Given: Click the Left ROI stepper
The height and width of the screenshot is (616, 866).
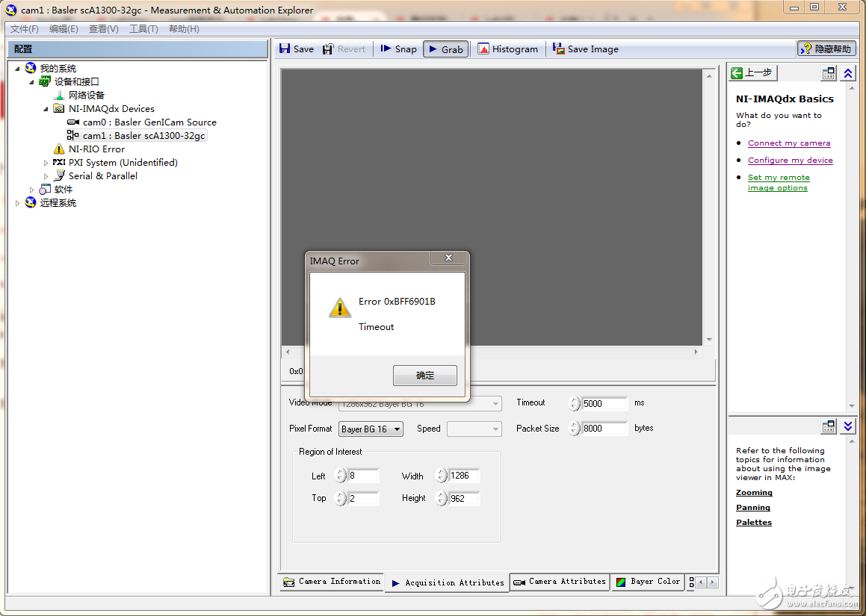Looking at the screenshot, I should (341, 475).
